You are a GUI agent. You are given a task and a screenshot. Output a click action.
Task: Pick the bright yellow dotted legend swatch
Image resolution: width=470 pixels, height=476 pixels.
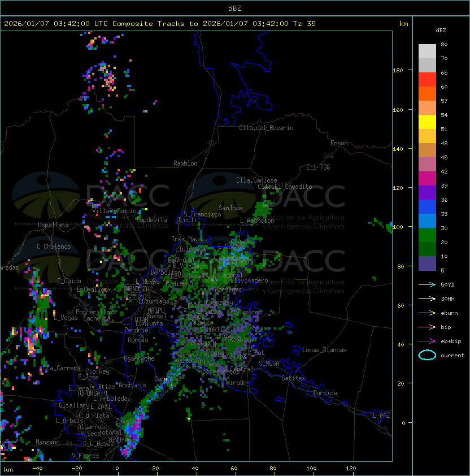pyautogui.click(x=427, y=122)
